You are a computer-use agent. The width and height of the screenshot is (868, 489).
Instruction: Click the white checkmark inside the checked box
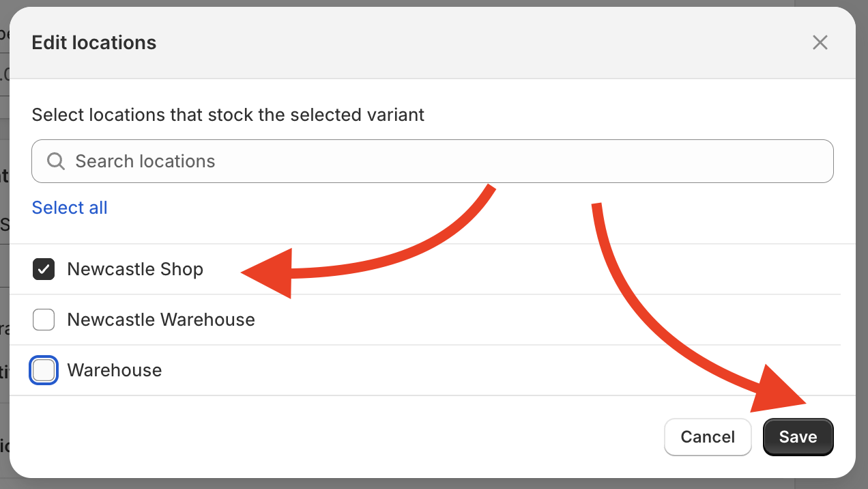click(x=44, y=269)
